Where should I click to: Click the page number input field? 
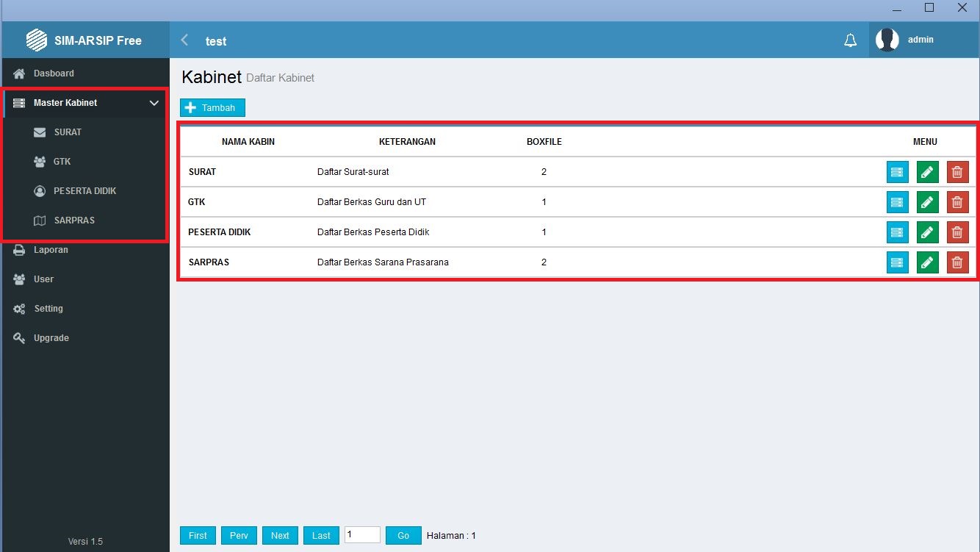point(362,535)
